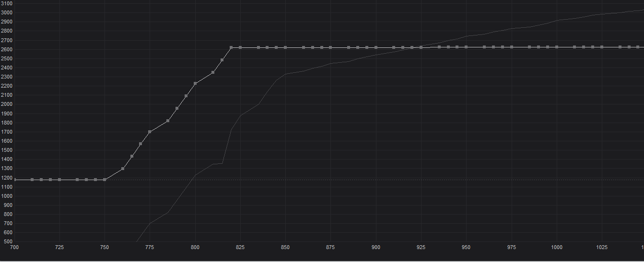Screen dimensions: 644x262
Task: Click the plateau curve point at 875 mV
Action: pyautogui.click(x=330, y=47)
